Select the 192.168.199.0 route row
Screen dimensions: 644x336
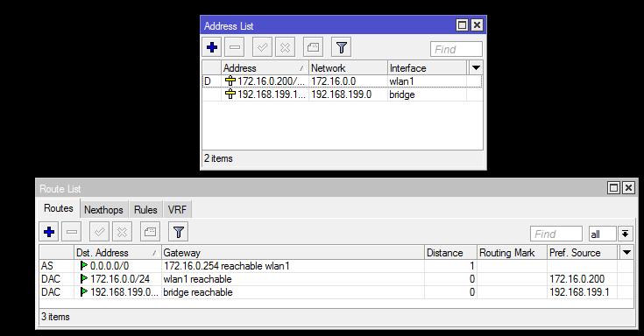pyautogui.click(x=336, y=292)
